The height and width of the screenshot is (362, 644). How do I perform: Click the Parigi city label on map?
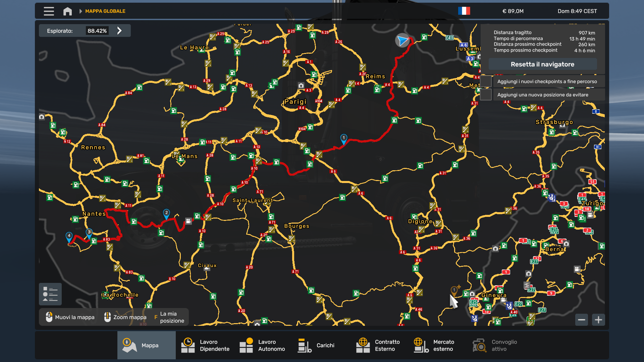295,102
